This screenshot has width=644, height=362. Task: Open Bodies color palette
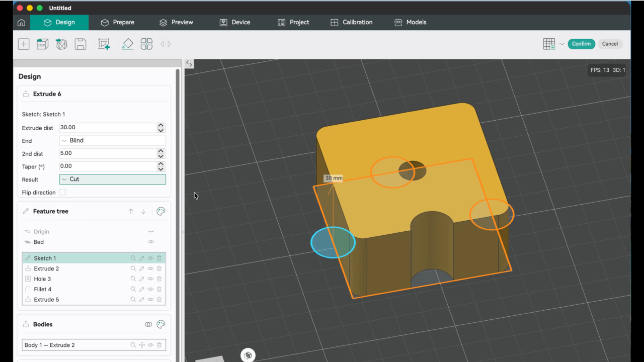coord(161,324)
